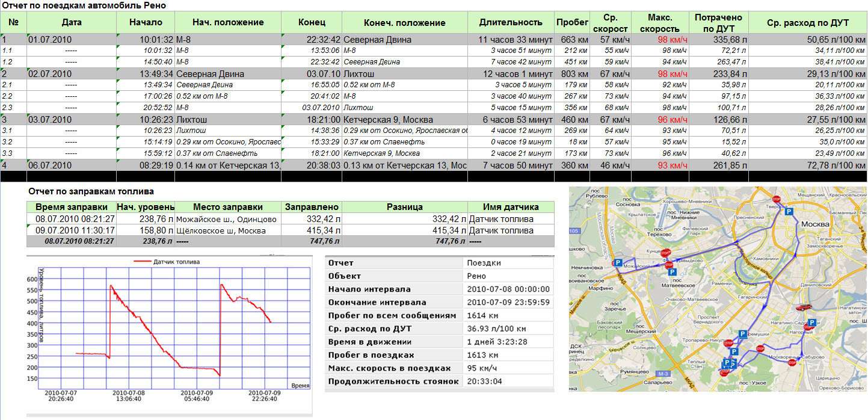The height and width of the screenshot is (420, 868).
Task: Select the Имя датчика column header
Action: [511, 207]
